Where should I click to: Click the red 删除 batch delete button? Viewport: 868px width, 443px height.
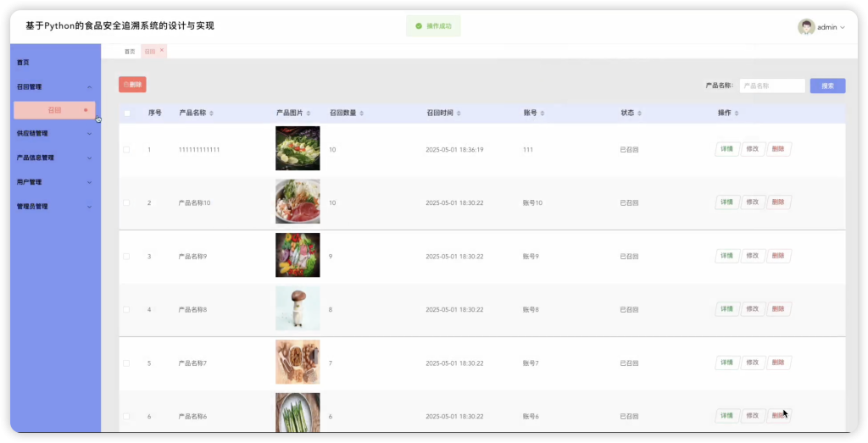click(x=132, y=85)
